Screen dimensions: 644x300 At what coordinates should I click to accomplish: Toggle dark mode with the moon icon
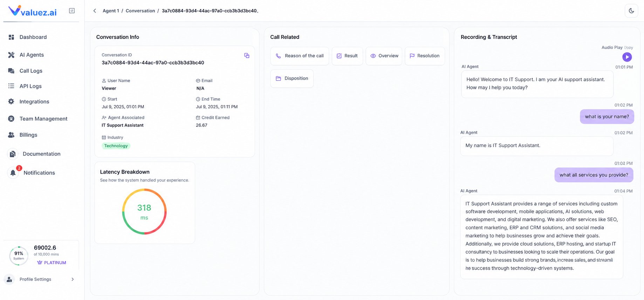click(631, 11)
